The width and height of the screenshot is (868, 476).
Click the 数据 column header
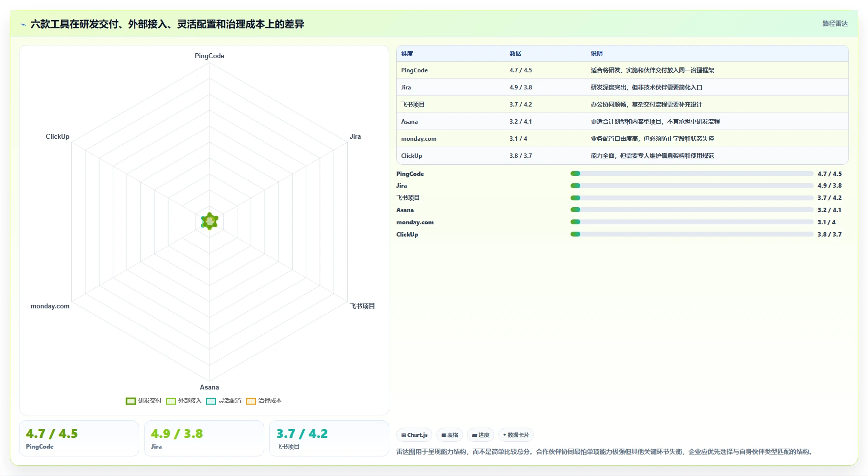515,54
